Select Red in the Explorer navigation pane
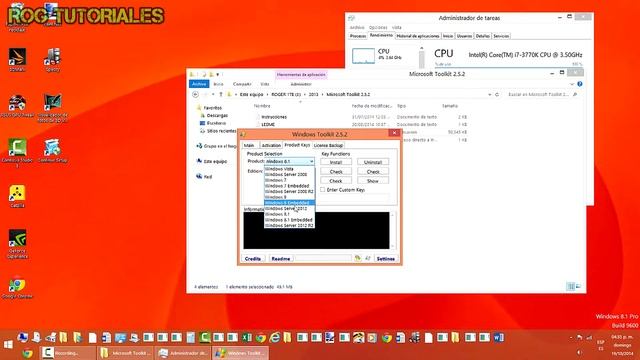Image resolution: width=640 pixels, height=360 pixels. tap(208, 177)
